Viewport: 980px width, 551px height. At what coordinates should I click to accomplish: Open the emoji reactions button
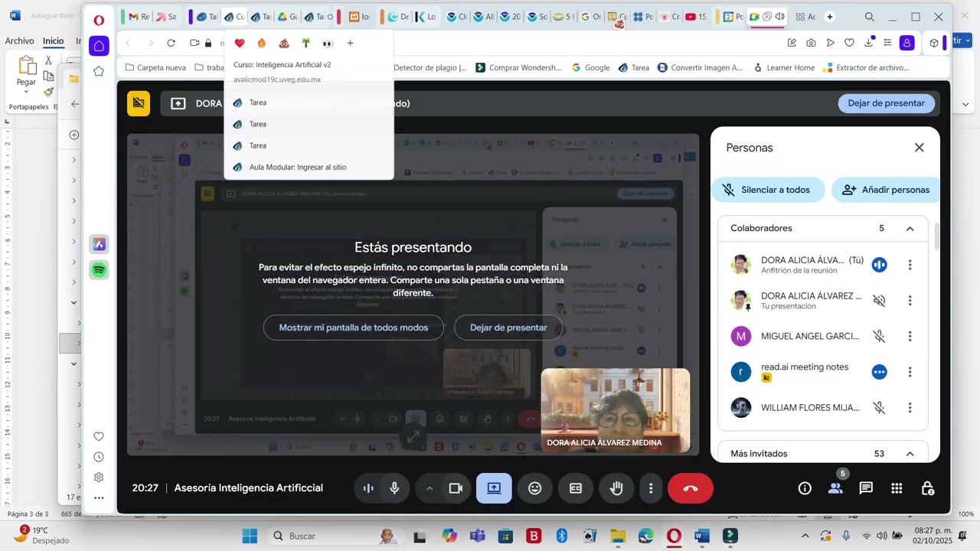[534, 488]
